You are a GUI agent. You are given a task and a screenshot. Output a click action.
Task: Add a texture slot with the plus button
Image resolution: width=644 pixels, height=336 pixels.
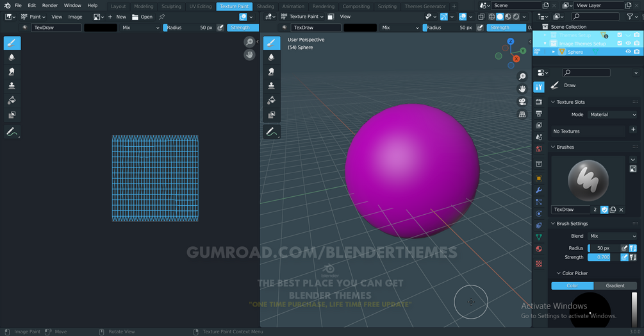click(x=633, y=130)
